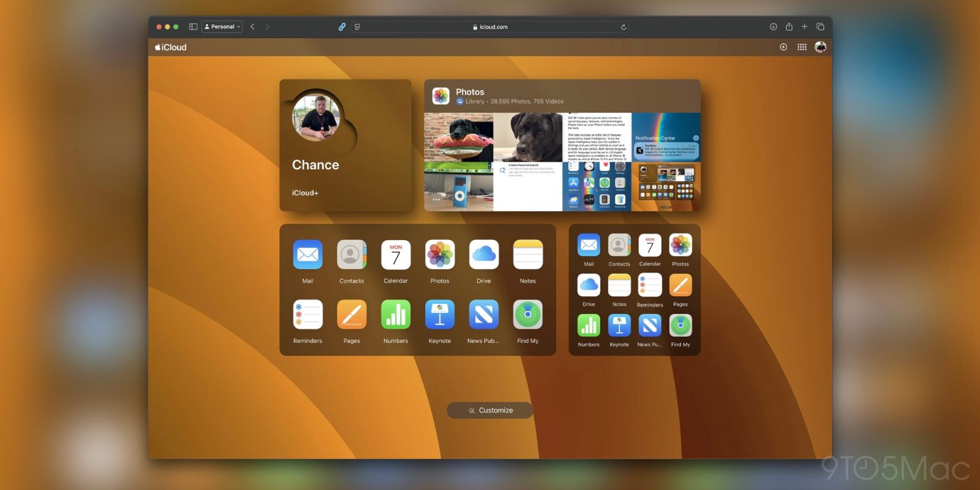The width and height of the screenshot is (980, 490).
Task: Launch Keynote from the large app grid
Action: coord(440,315)
